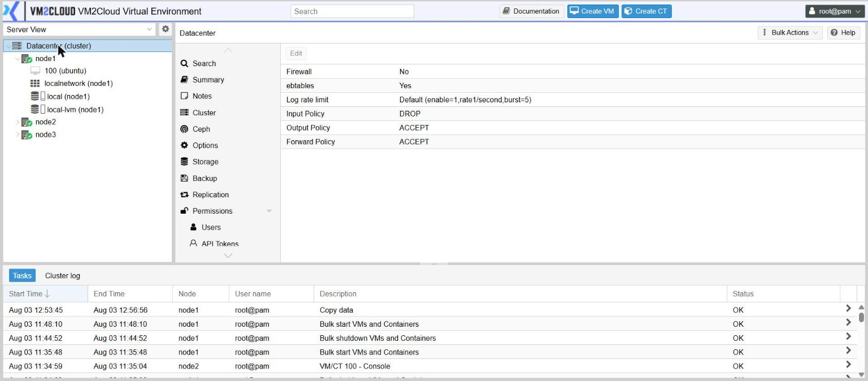868x381 pixels.
Task: Open details arrow for Copy data task
Action: tap(848, 309)
